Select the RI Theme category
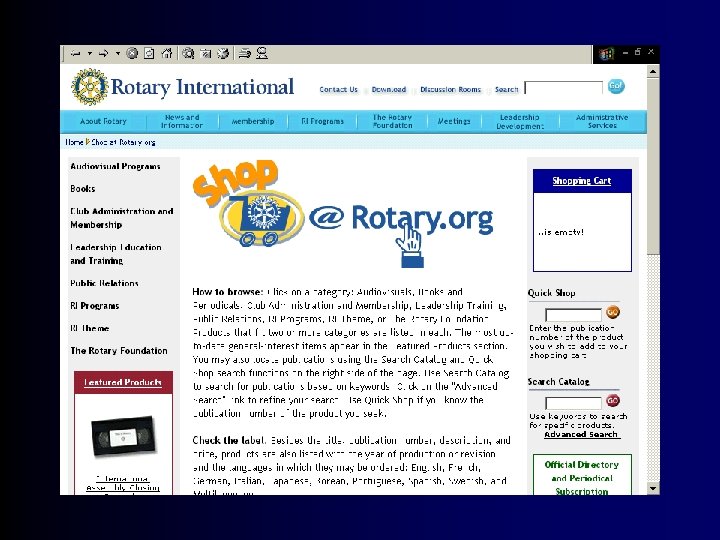The height and width of the screenshot is (540, 720). coord(90,328)
